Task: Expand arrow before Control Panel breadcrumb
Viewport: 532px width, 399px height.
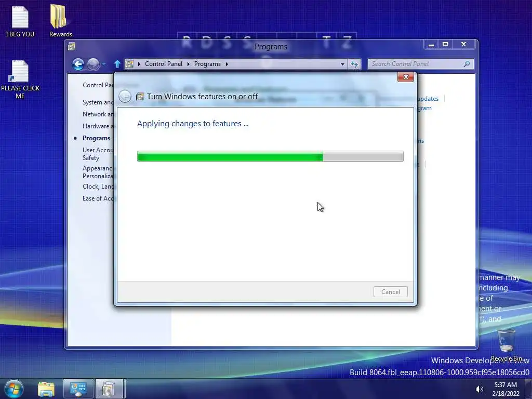Action: tap(139, 64)
